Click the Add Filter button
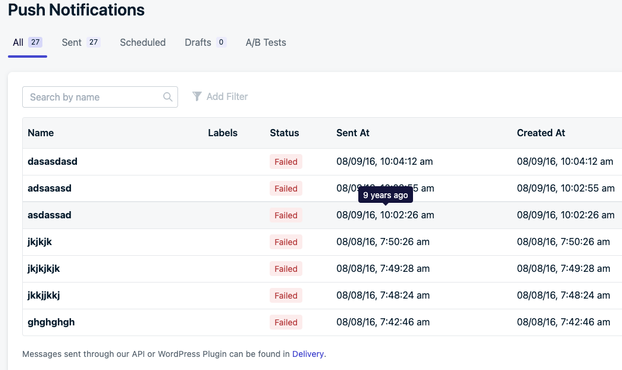This screenshot has width=622, height=370. [220, 96]
